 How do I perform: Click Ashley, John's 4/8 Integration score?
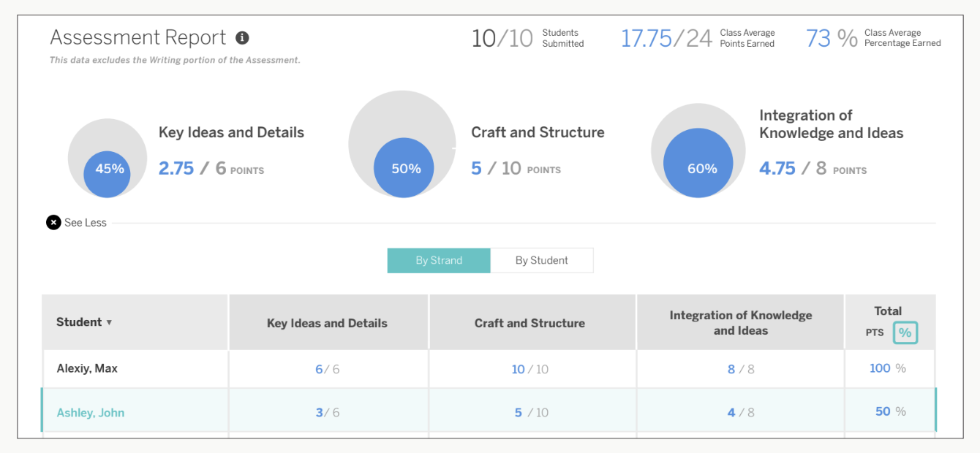click(740, 413)
